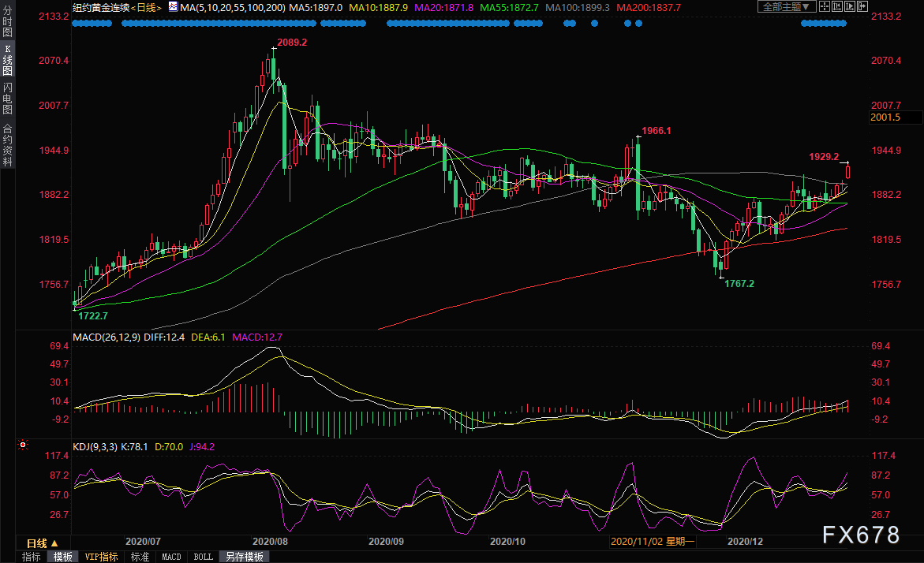924x563 pixels.
Task: Click the 2020/11/02 星期一 date label
Action: [x=653, y=541]
